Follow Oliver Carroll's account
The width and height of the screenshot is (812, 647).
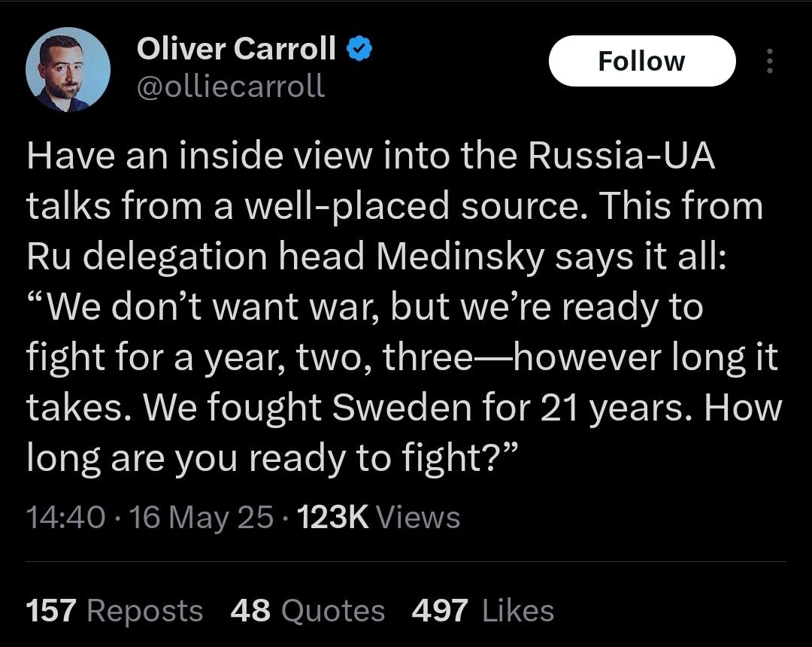tap(641, 61)
